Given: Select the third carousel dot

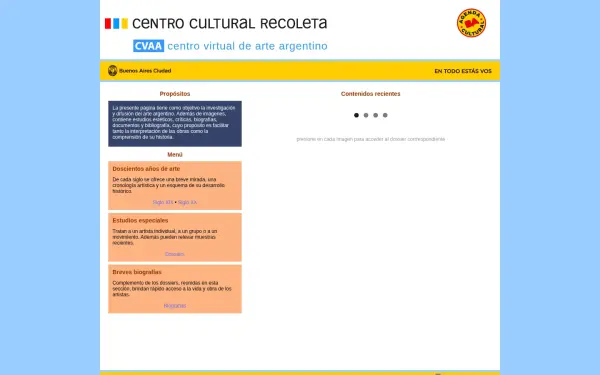Looking at the screenshot, I should coord(375,115).
